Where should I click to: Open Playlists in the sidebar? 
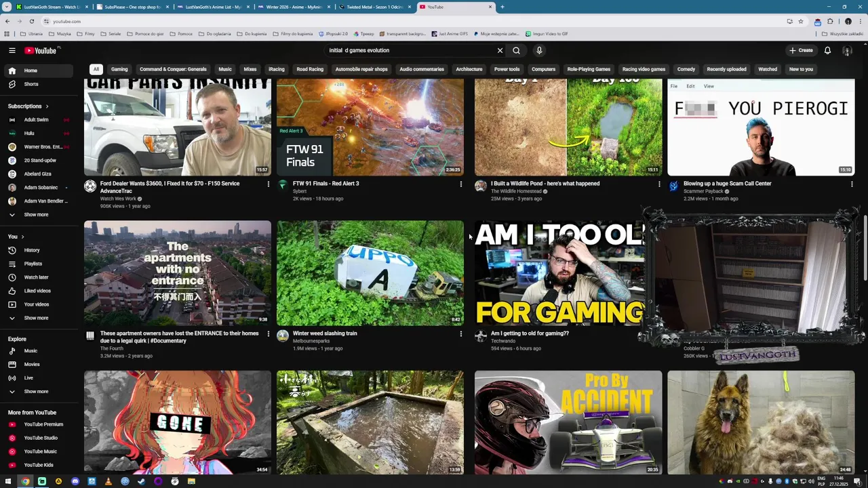pos(38,264)
